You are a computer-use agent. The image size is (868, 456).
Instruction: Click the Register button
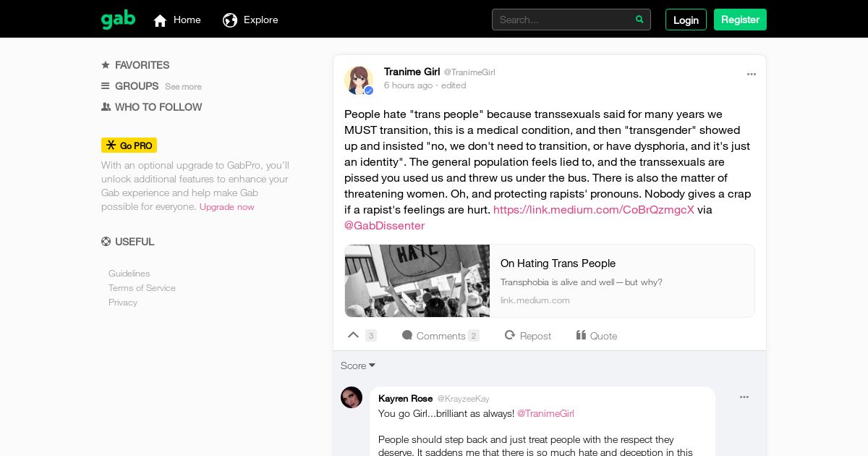pyautogui.click(x=740, y=20)
